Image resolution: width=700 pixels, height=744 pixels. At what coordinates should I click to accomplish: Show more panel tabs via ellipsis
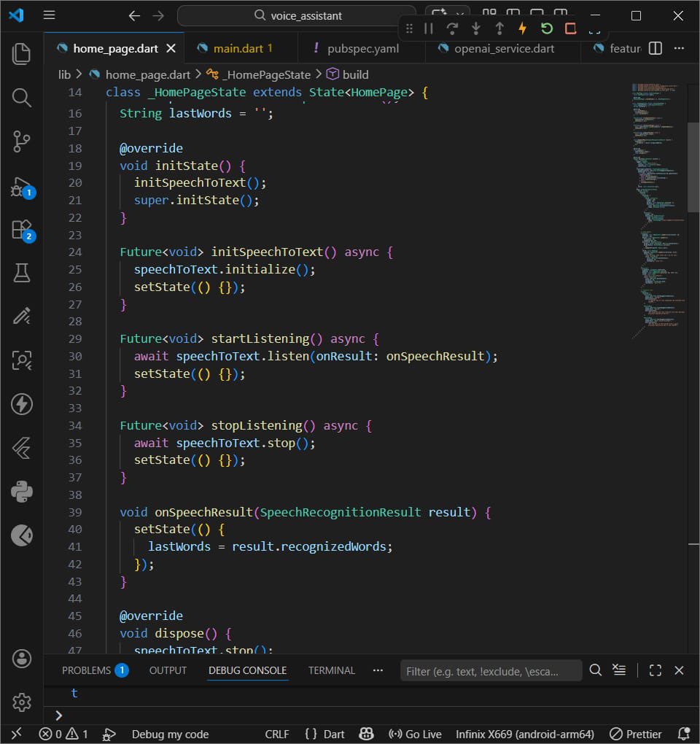point(378,670)
